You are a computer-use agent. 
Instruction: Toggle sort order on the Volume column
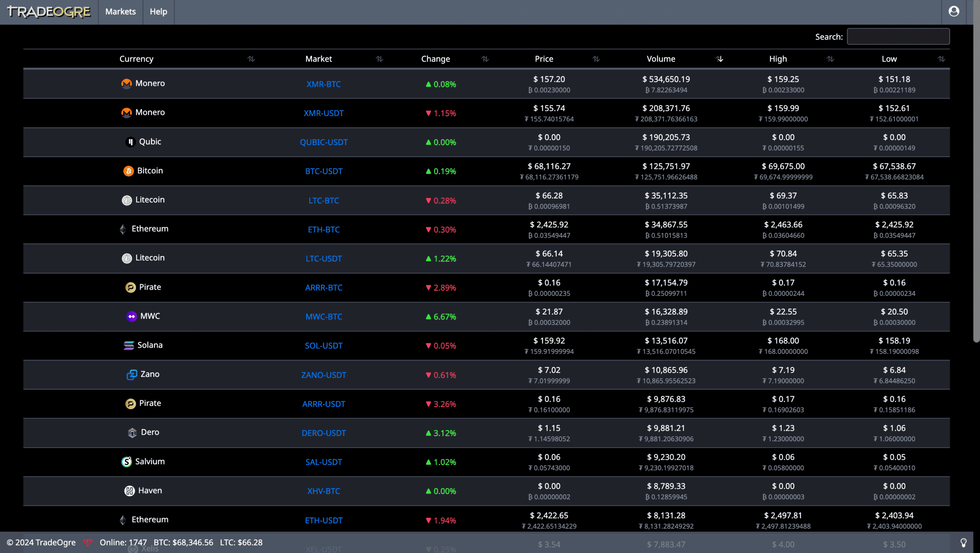[720, 59]
